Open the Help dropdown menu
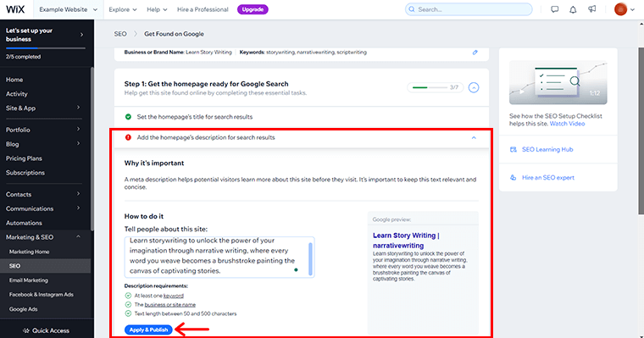Screen dimensions: 644x338 [x=157, y=9]
